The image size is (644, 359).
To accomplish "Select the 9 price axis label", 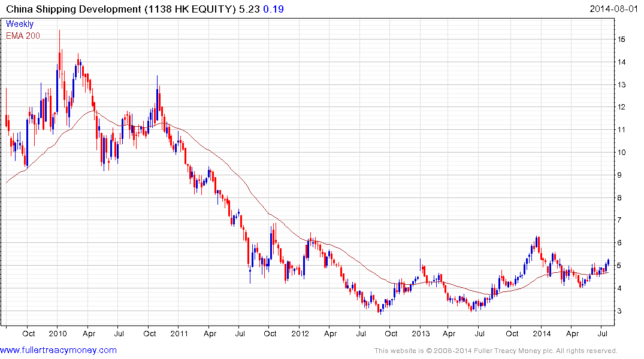I will (620, 175).
